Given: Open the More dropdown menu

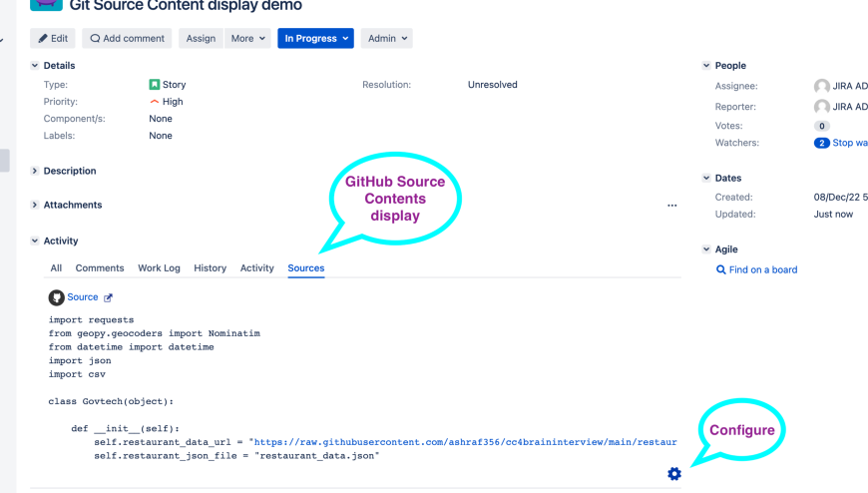Looking at the screenshot, I should [x=247, y=38].
